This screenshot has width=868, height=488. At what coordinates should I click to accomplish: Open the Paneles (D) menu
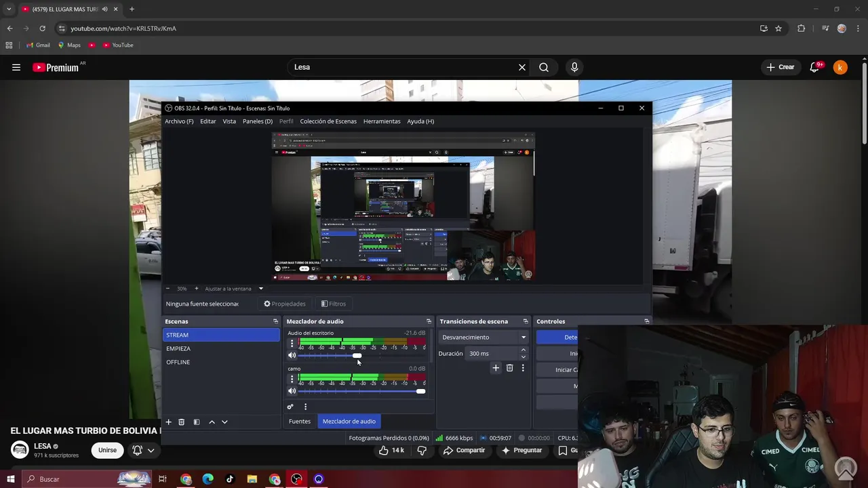click(x=258, y=121)
